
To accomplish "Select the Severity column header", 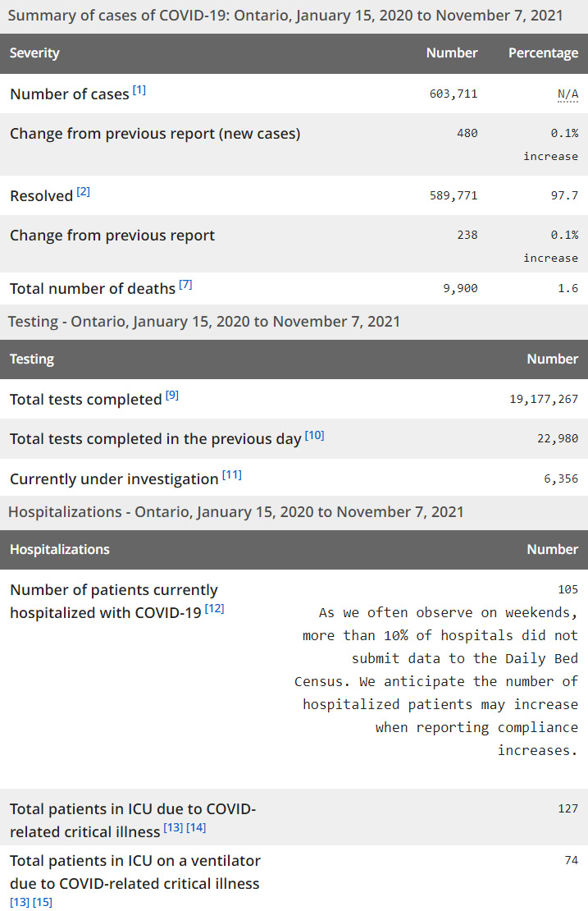I will 34,53.
